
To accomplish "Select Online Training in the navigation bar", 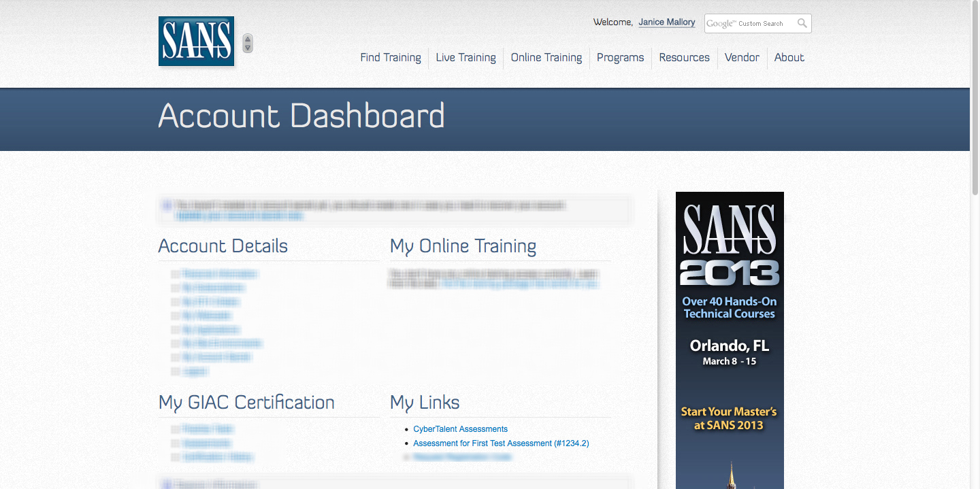I will coord(546,58).
